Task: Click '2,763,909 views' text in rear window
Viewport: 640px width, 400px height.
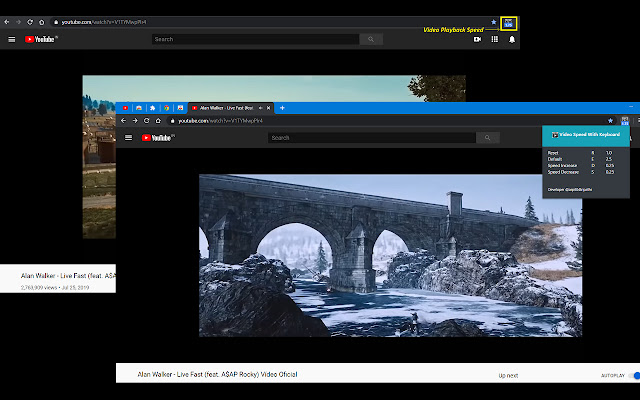Action: 39,287
